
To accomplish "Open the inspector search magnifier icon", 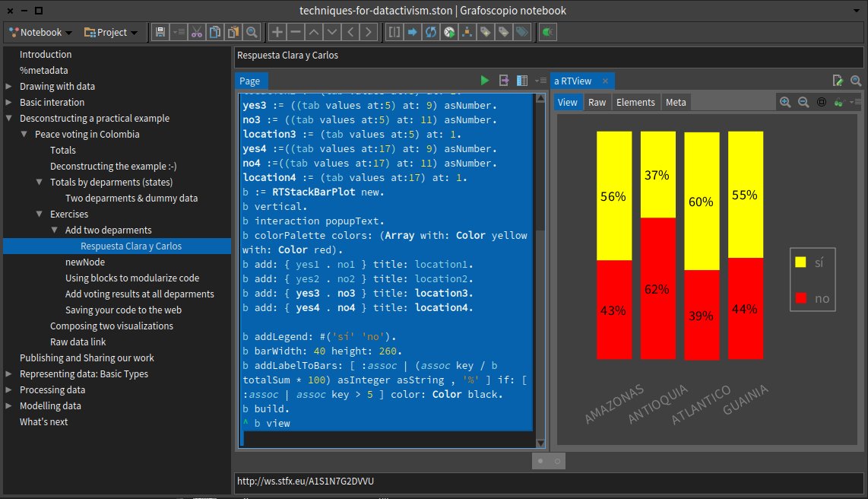I will [856, 81].
